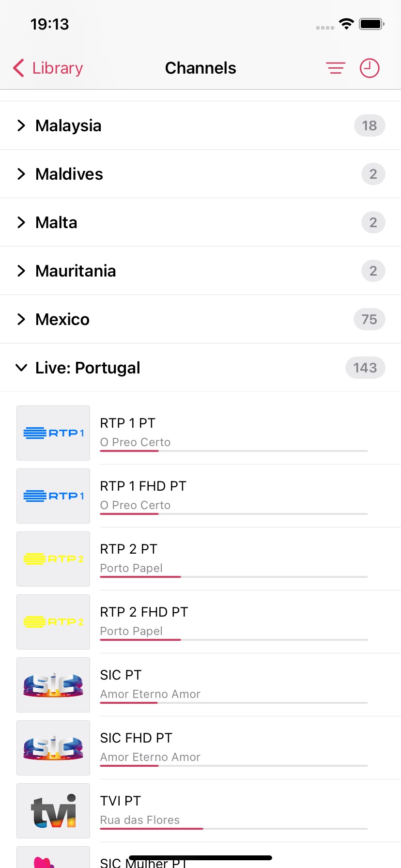Collapse the Live: Portugal group
This screenshot has width=401, height=868.
click(88, 368)
